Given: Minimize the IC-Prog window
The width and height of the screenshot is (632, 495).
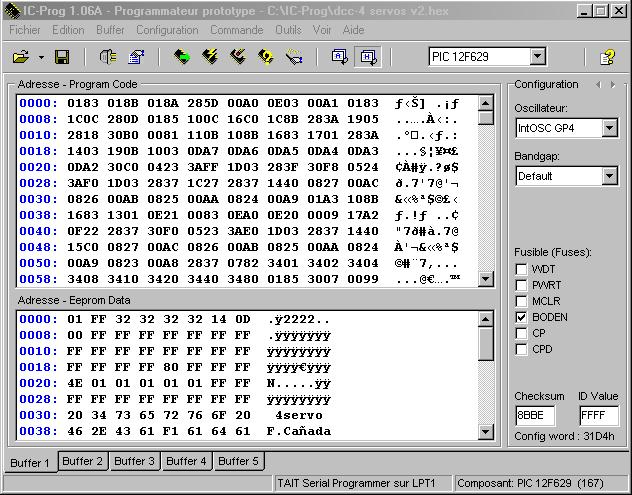Looking at the screenshot, I should click(585, 10).
